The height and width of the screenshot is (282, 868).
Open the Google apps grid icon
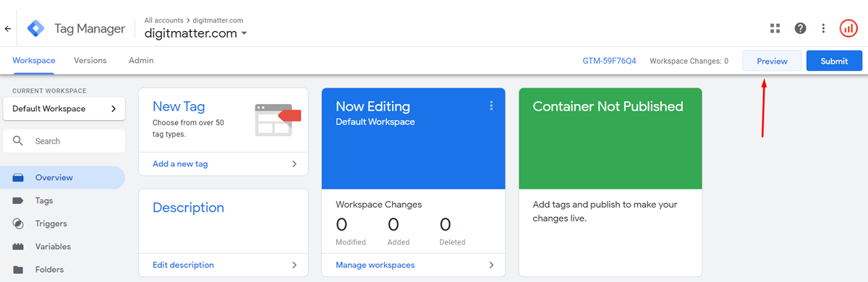[x=775, y=28]
